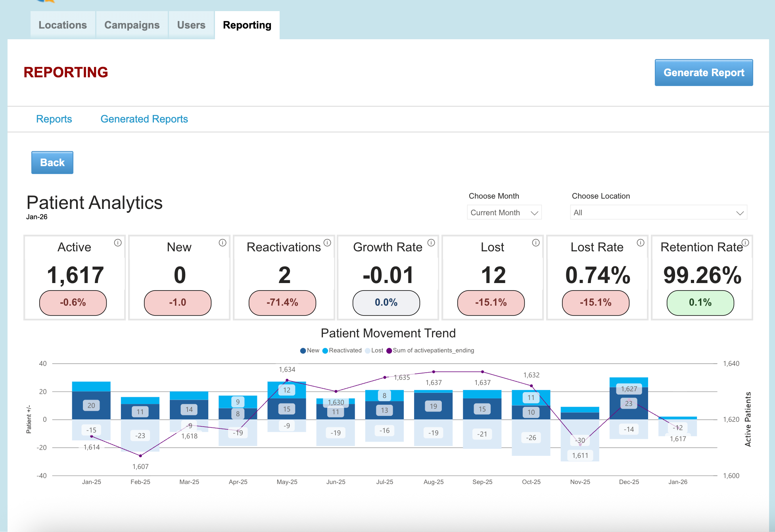Click info icon on Lost Rate card

coord(641,243)
